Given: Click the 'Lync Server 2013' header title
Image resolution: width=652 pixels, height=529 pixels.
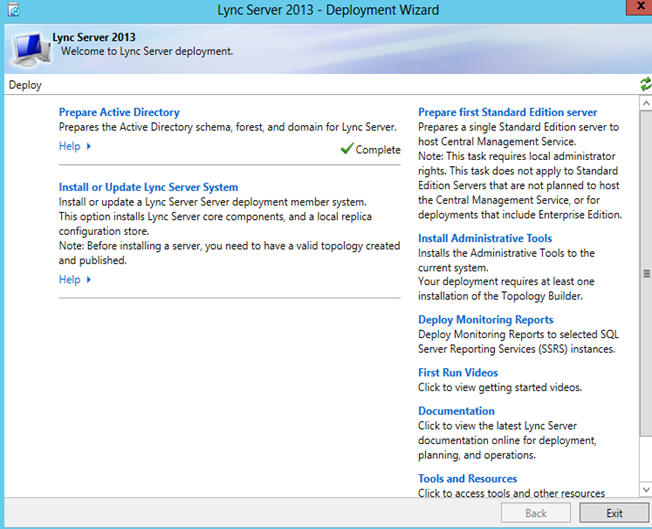Looking at the screenshot, I should [94, 37].
